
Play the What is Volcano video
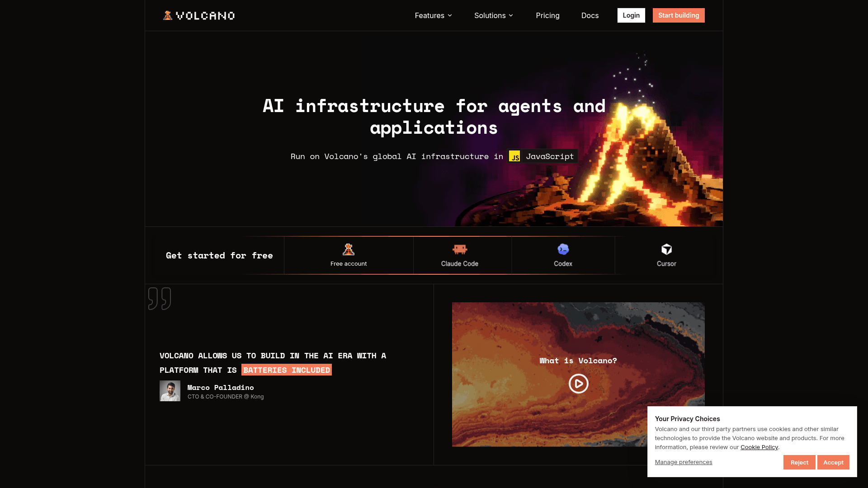579,384
